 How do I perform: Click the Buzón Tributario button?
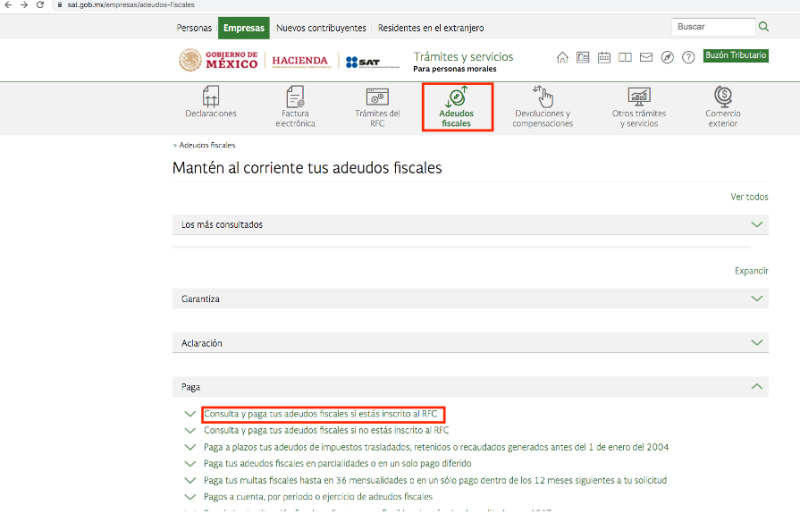point(736,55)
